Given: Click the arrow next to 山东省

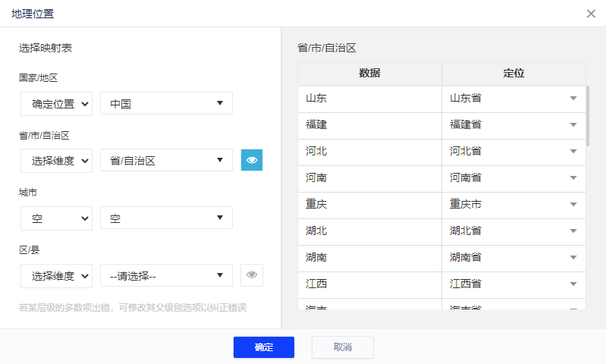Looking at the screenshot, I should click(573, 99).
